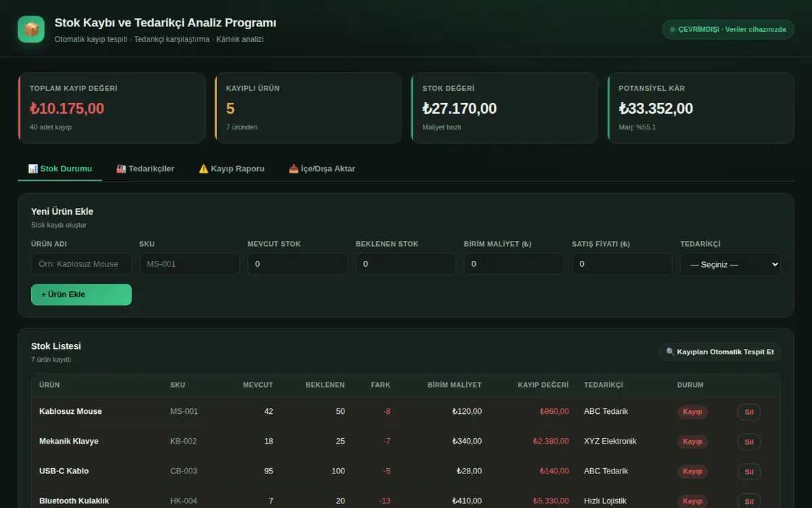Viewport: 812px width, 508px height.
Task: Open the İçe/Dışa Aktar tab
Action: [322, 169]
